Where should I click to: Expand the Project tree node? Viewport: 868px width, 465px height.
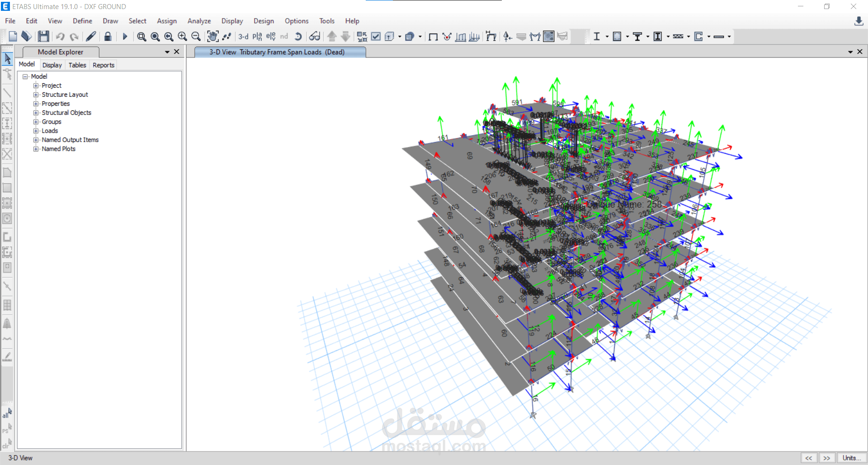pyautogui.click(x=36, y=85)
